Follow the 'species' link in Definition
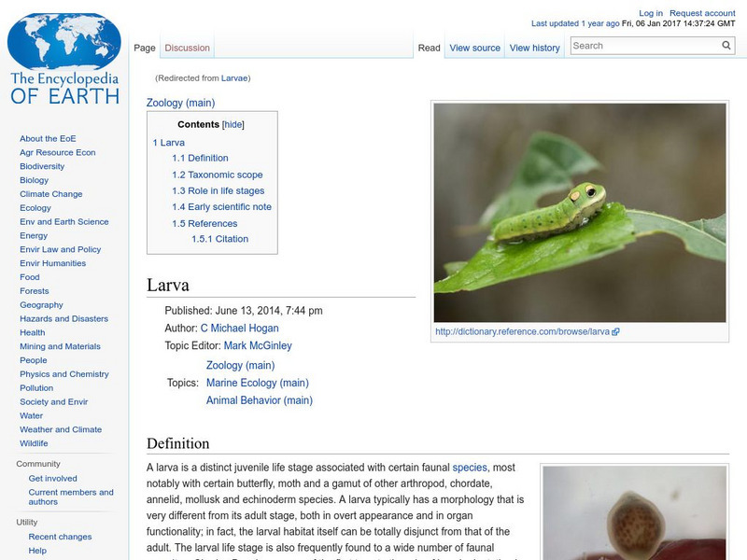 tap(470, 468)
